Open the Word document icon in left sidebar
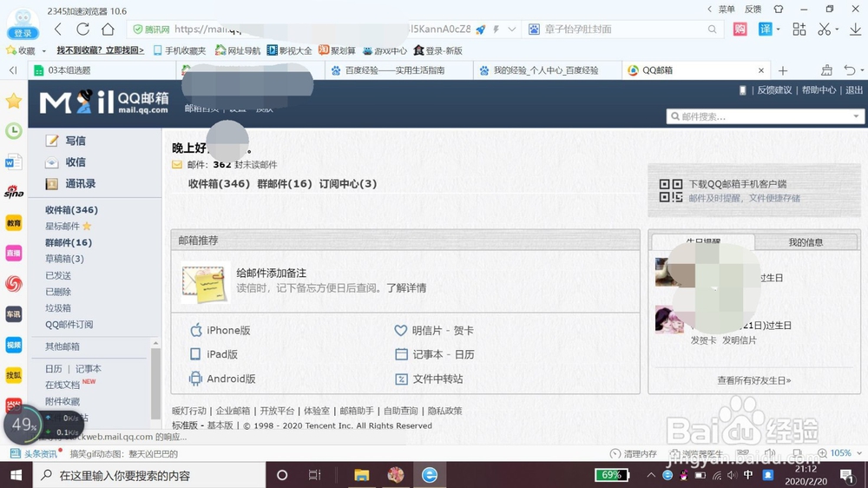Viewport: 868px width, 488px height. point(13,162)
